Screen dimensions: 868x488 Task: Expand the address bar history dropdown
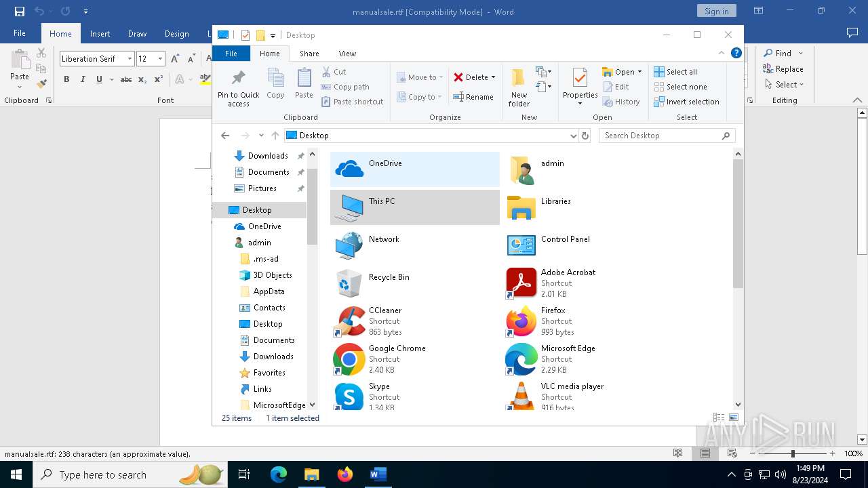(x=573, y=136)
